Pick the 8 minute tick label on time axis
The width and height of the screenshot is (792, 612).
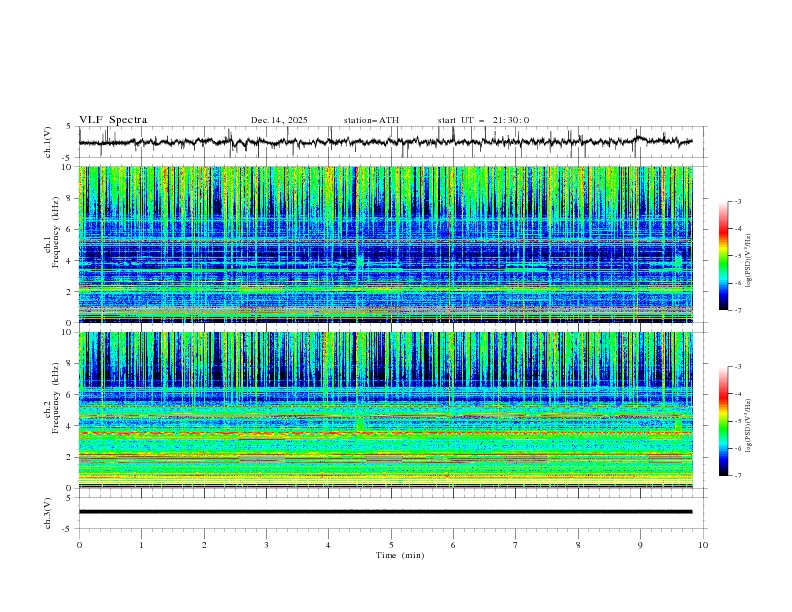pos(578,545)
